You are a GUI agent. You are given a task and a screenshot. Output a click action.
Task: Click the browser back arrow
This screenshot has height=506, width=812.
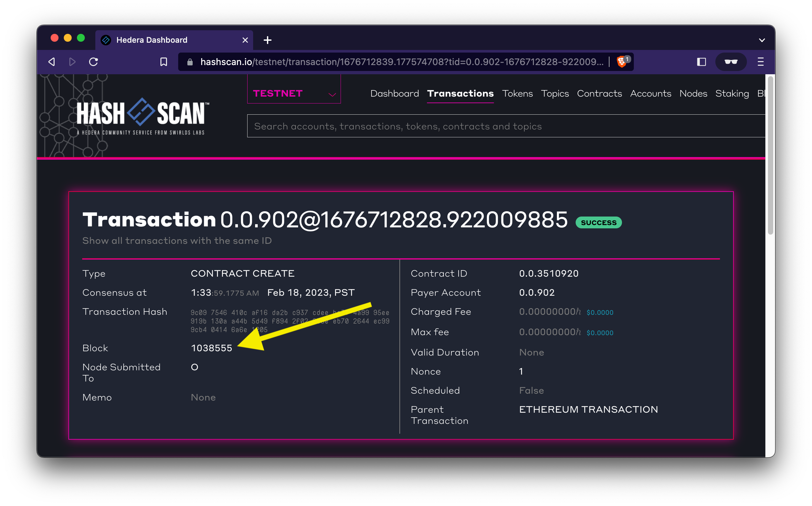(52, 62)
